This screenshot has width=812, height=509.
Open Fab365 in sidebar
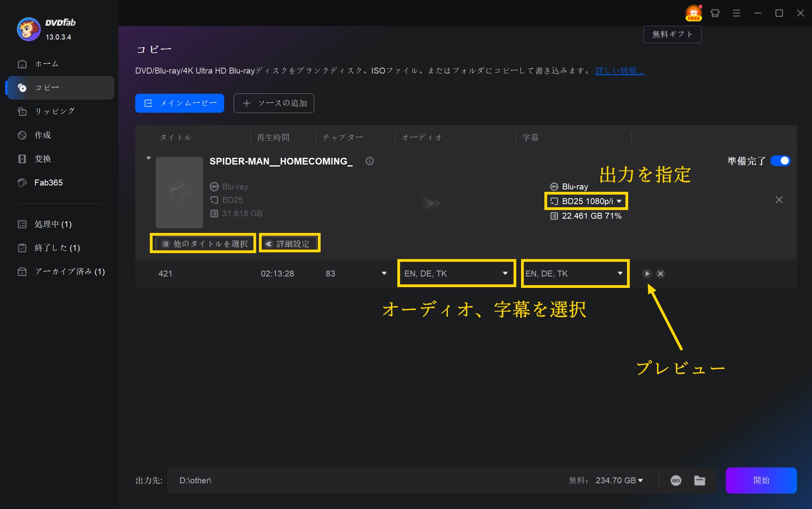pyautogui.click(x=60, y=182)
